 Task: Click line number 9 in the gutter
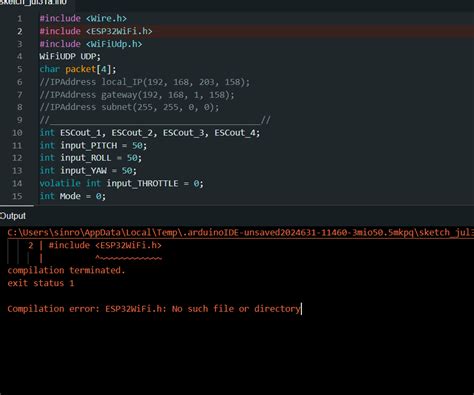pos(20,120)
